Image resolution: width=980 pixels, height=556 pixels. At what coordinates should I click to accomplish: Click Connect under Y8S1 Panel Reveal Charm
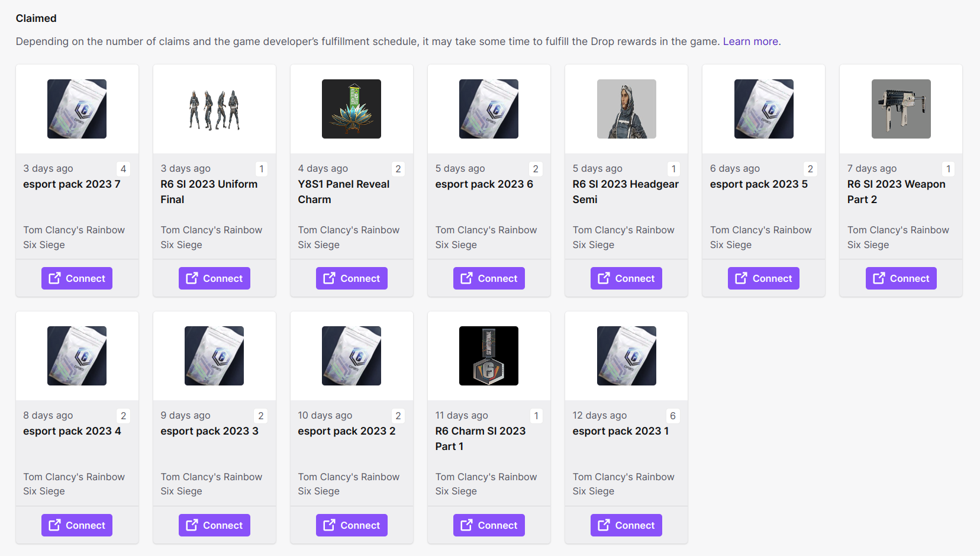point(352,278)
